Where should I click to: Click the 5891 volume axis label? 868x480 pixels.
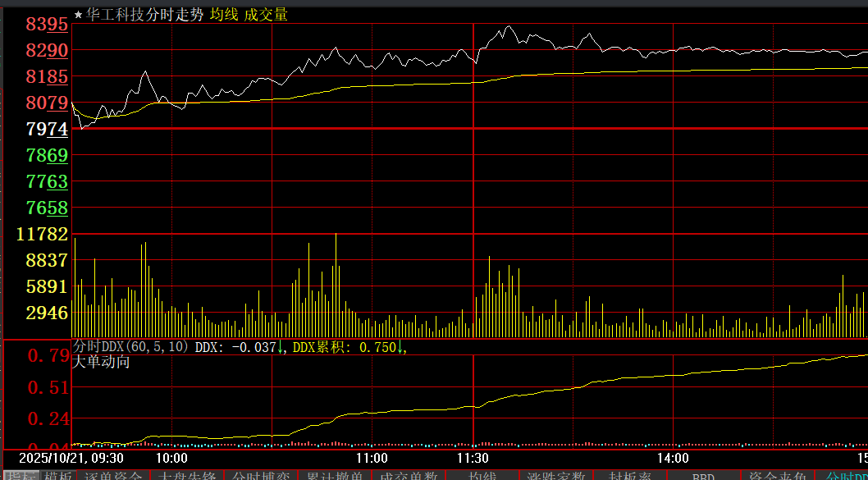(47, 286)
